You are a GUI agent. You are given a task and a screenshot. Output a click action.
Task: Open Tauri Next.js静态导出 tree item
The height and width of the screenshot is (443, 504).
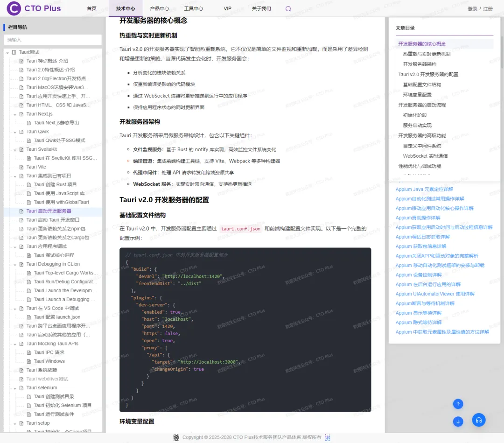(56, 123)
